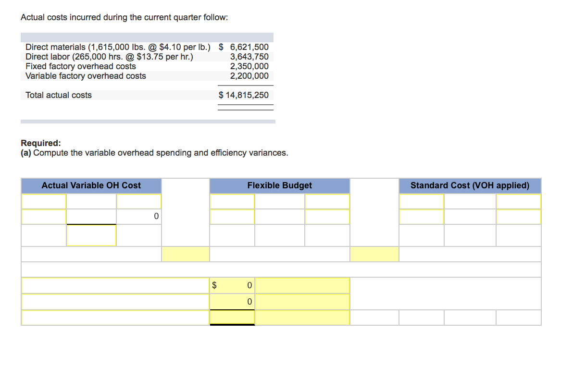
Task: Select the yellow amount cell showing 0 in second variance row
Action: coord(232,302)
